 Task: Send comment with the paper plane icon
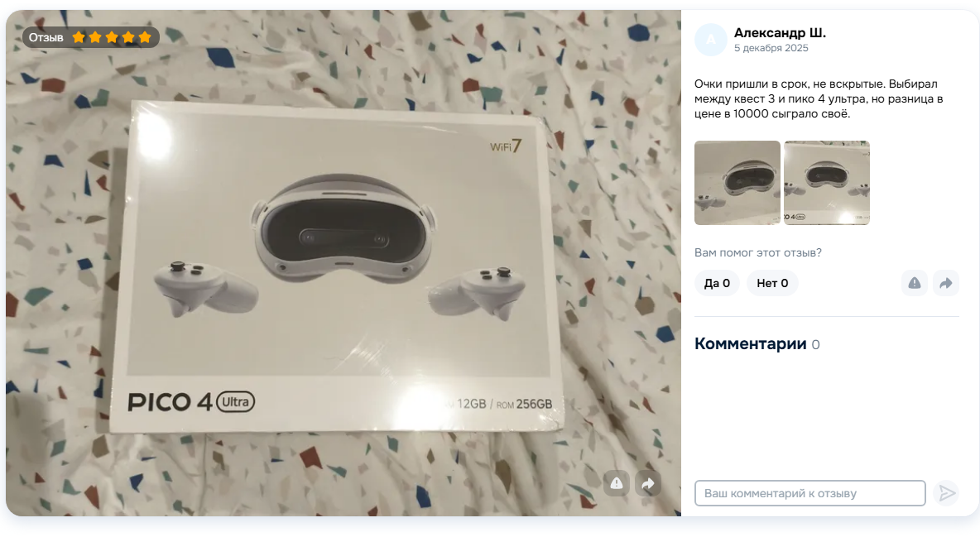tap(946, 493)
